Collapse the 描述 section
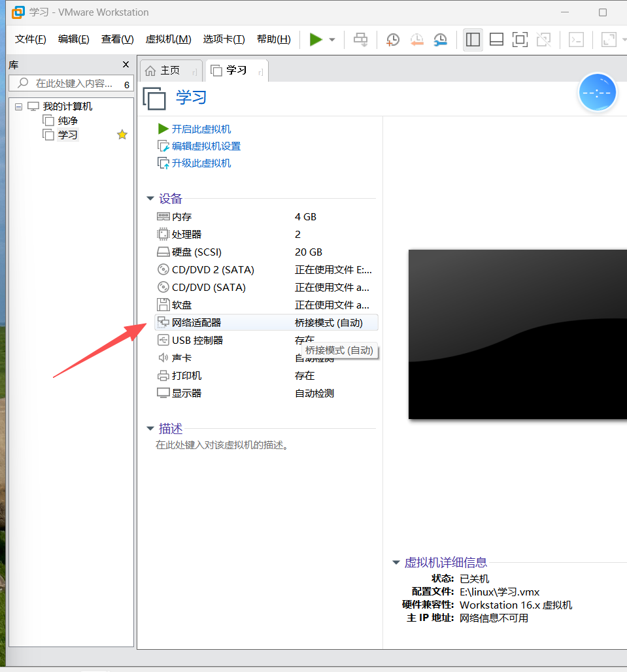Screen dimensions: 627x672 150,429
